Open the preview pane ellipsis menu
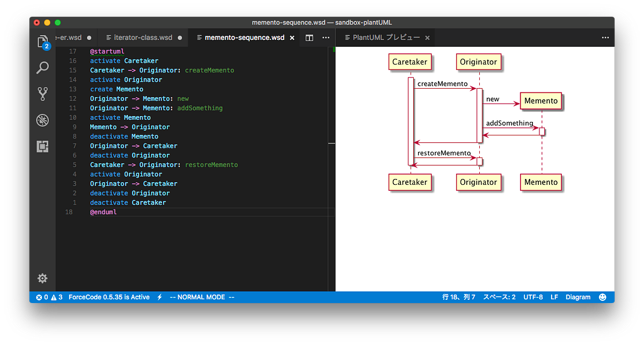The width and height of the screenshot is (644, 345). coord(605,38)
